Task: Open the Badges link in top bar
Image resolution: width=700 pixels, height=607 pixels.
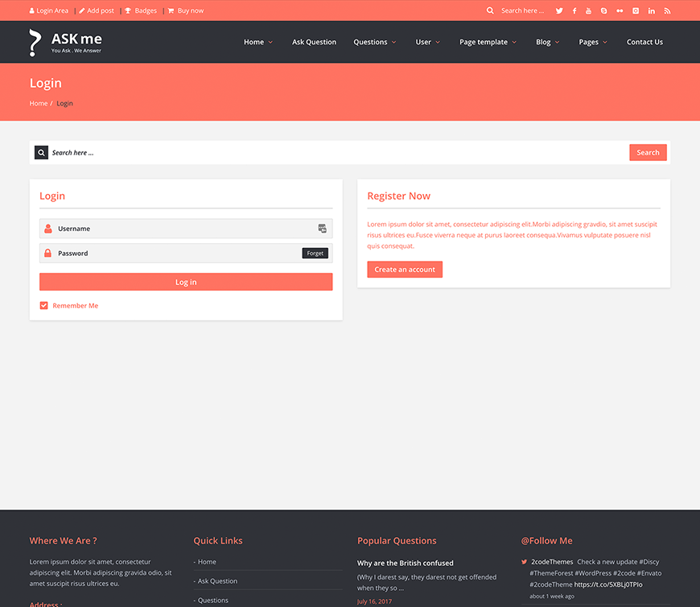Action: (x=141, y=10)
